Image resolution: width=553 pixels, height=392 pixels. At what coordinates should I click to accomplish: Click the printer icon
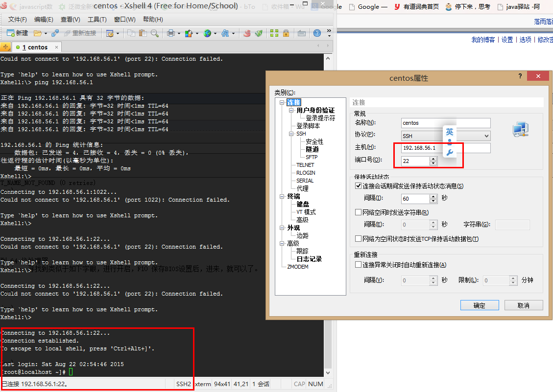pos(171,33)
